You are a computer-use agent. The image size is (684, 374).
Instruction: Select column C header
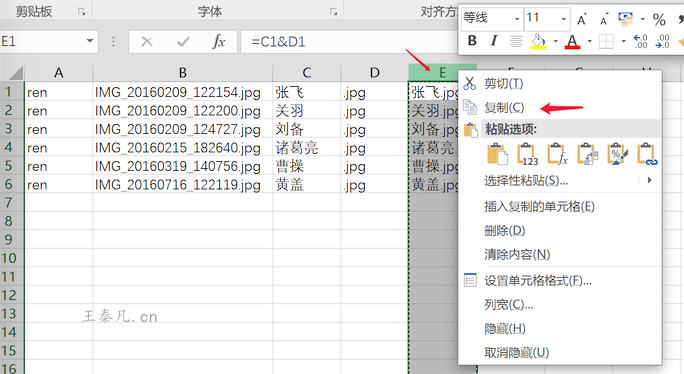[x=307, y=72]
